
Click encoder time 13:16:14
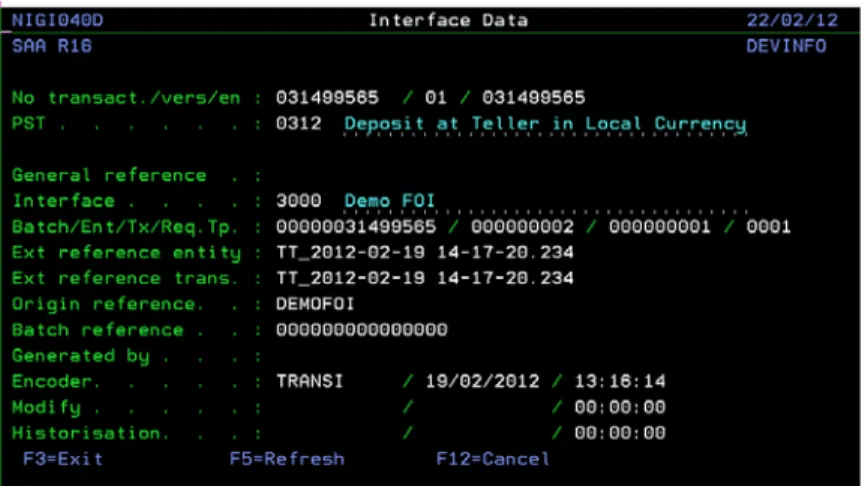(x=620, y=381)
